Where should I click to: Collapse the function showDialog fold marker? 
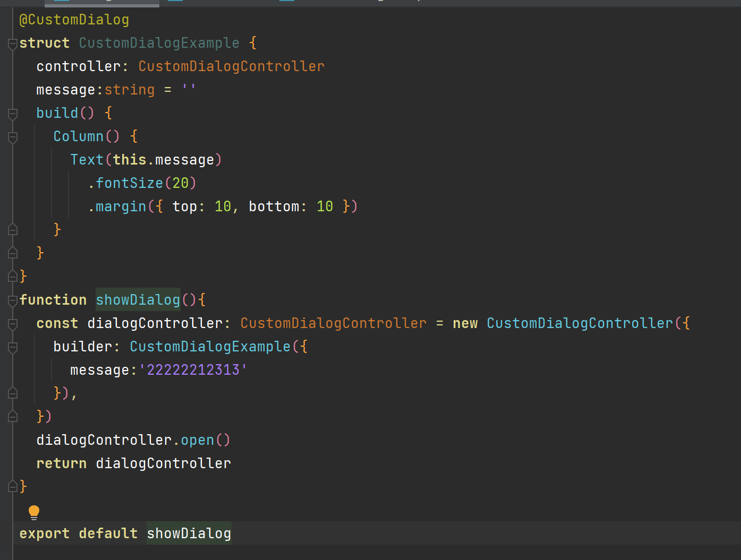tap(13, 300)
